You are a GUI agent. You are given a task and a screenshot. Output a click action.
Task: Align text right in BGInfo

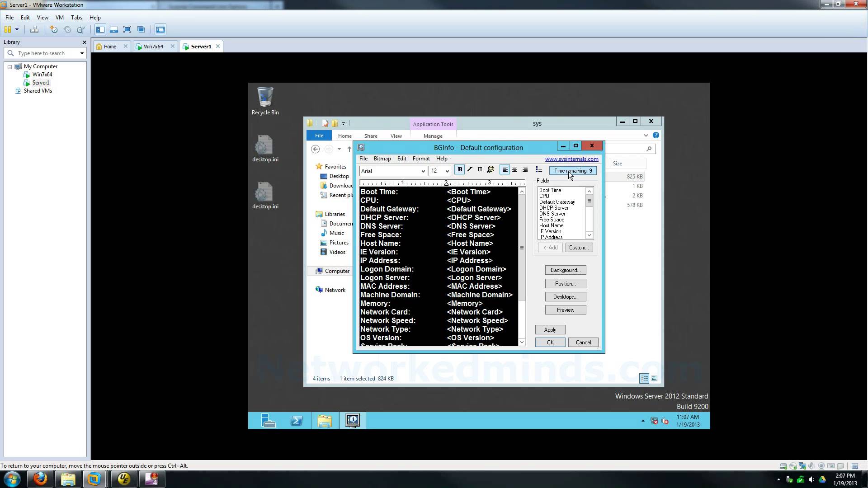(x=525, y=170)
